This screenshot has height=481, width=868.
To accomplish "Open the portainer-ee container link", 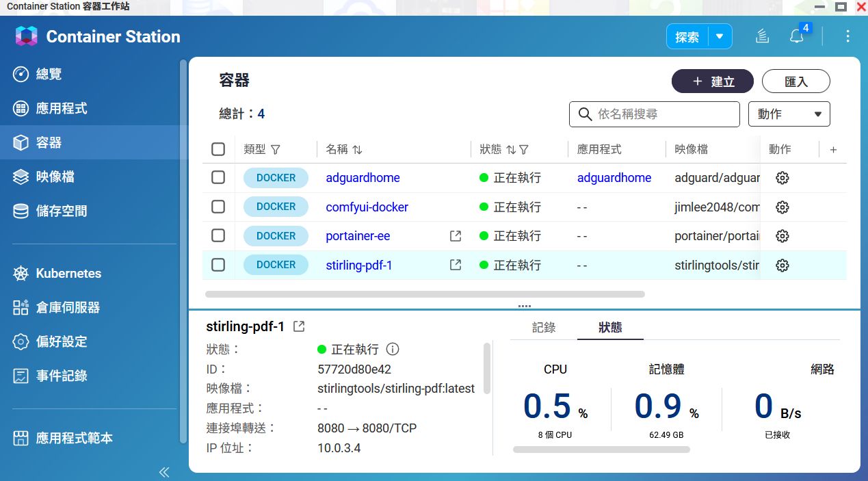I will tap(358, 236).
